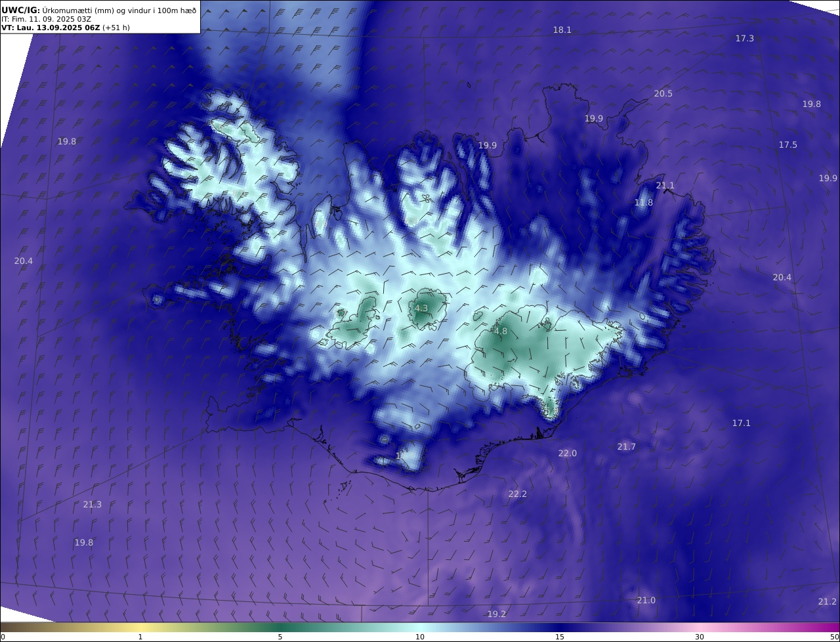Click the 4.8 value on the glacier

coord(501,332)
